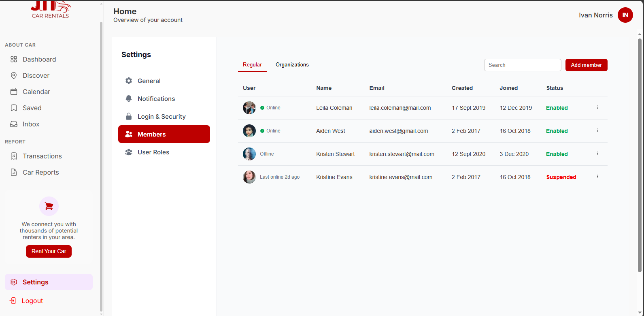This screenshot has height=316, width=644.
Task: Switch to the Organizations tab
Action: tap(292, 65)
